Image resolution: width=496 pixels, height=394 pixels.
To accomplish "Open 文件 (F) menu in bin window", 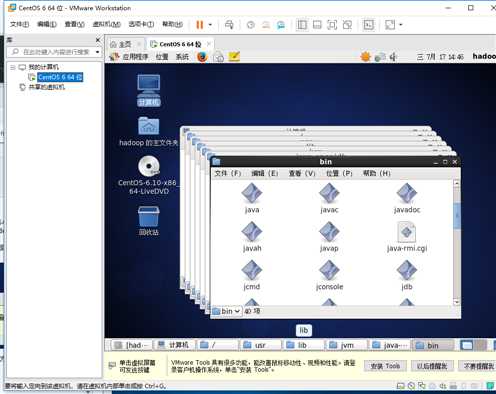I will click(228, 173).
